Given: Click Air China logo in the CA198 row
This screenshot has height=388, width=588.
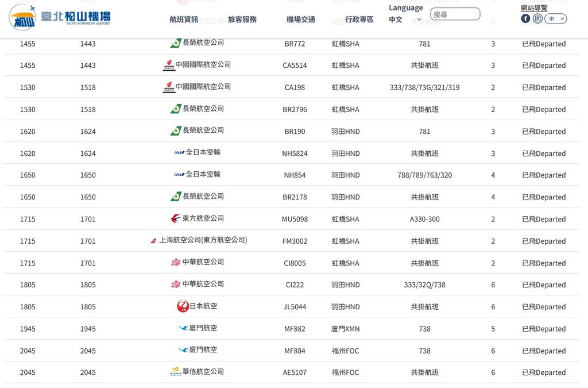Looking at the screenshot, I should pyautogui.click(x=169, y=87).
